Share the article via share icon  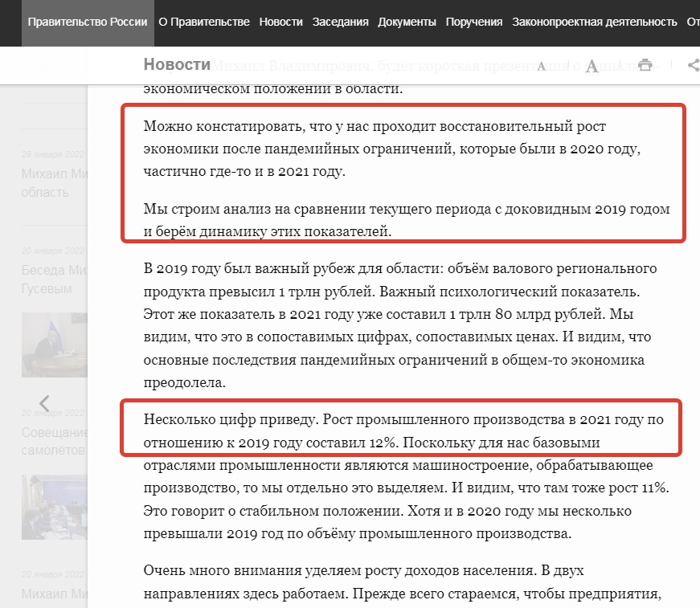pos(694,65)
